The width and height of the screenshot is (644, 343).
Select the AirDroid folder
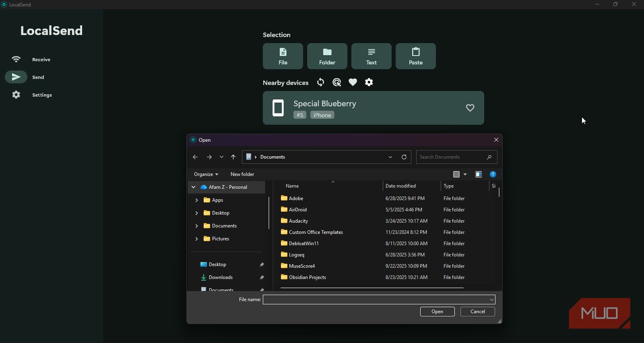[298, 210]
